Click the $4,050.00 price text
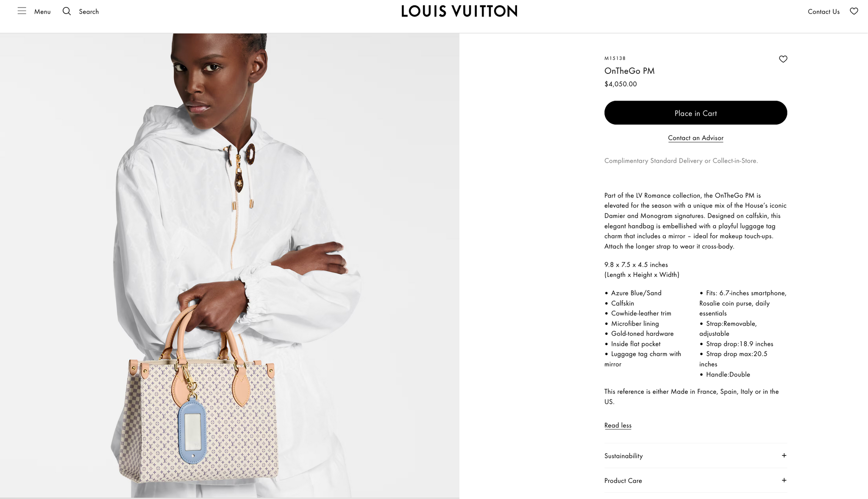The image size is (868, 499). coord(620,84)
